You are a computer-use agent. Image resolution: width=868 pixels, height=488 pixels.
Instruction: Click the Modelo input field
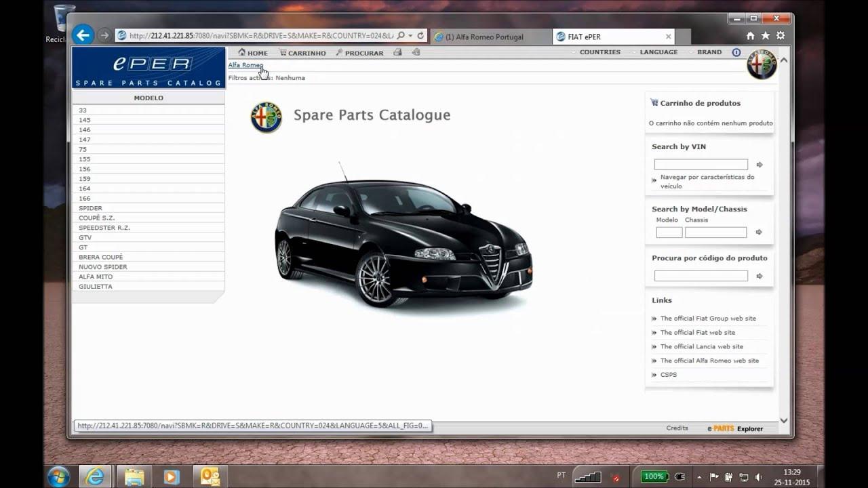click(x=669, y=232)
